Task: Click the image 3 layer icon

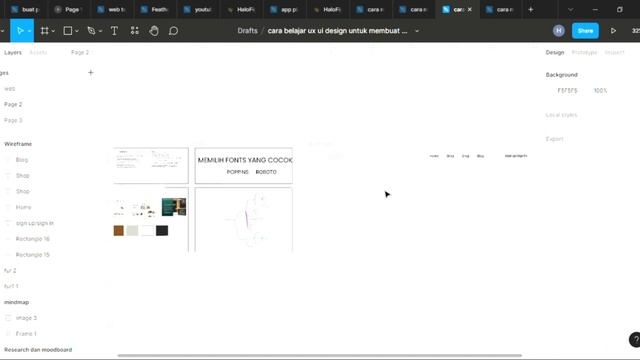Action: click(8, 318)
